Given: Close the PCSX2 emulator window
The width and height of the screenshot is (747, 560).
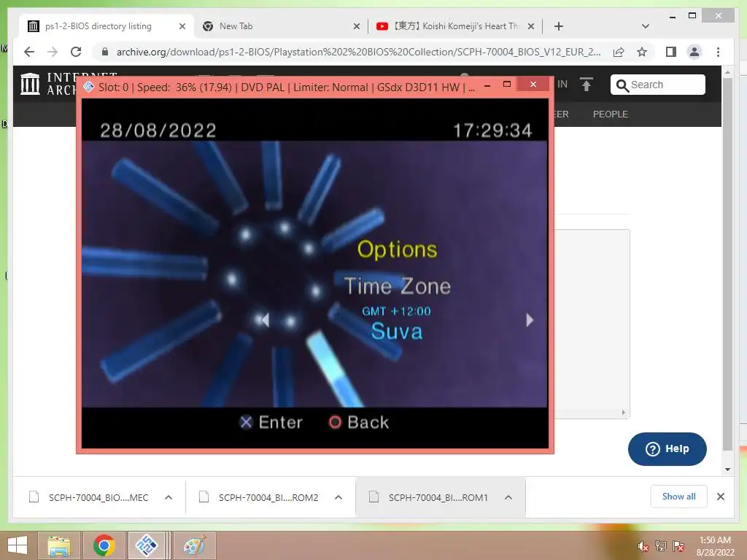Looking at the screenshot, I should (533, 85).
